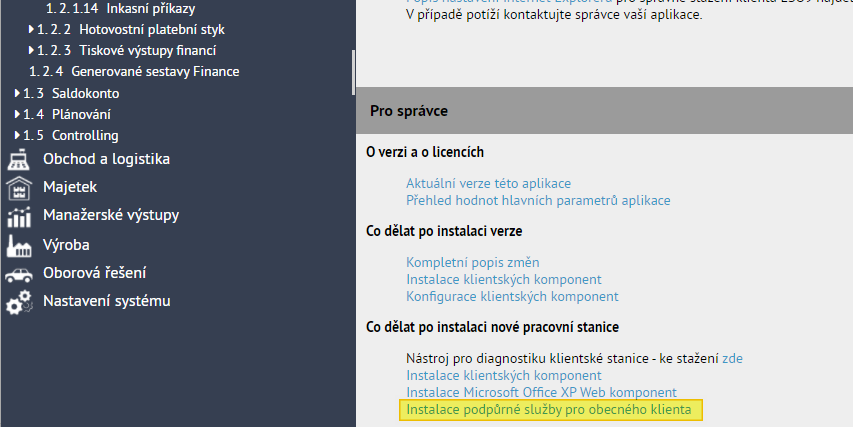Click the Manažerské výstupy chart icon

coord(18,216)
